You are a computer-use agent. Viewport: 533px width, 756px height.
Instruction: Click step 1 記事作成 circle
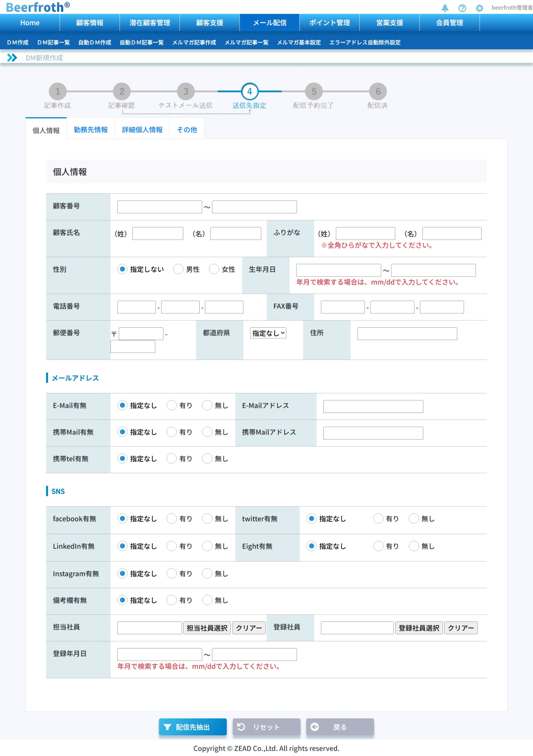(58, 91)
